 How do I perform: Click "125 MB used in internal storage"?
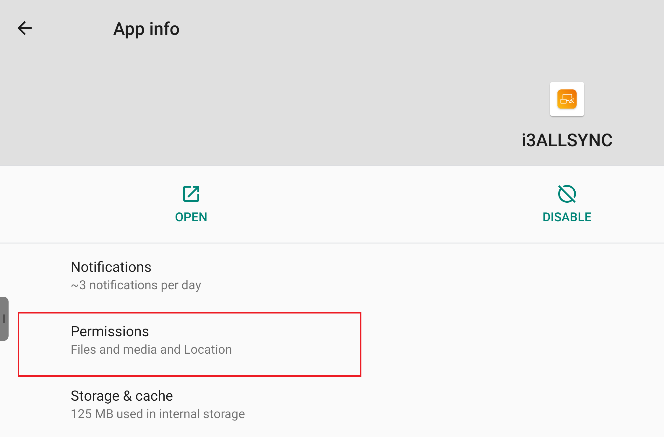158,414
